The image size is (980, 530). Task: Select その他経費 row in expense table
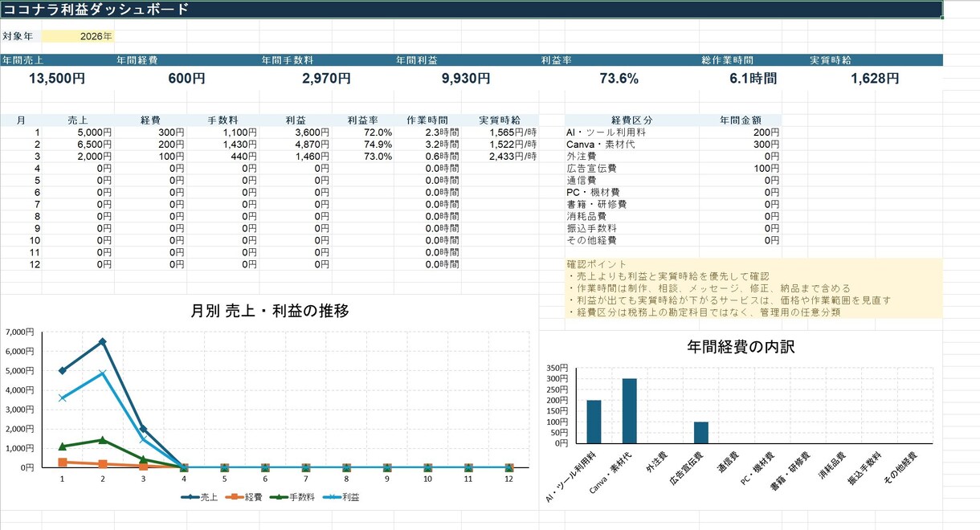(673, 241)
